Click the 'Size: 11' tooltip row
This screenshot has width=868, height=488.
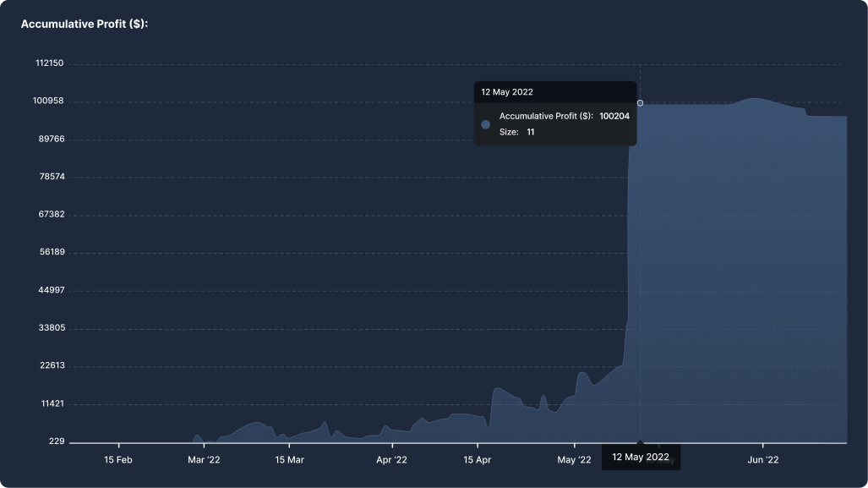[516, 132]
